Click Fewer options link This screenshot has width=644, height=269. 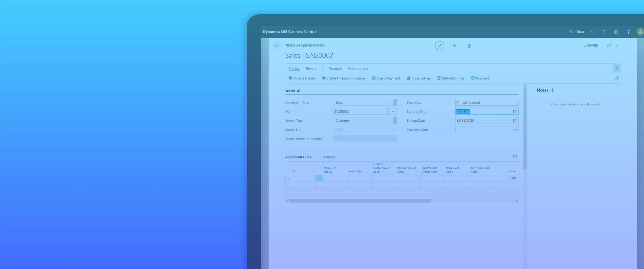[358, 68]
